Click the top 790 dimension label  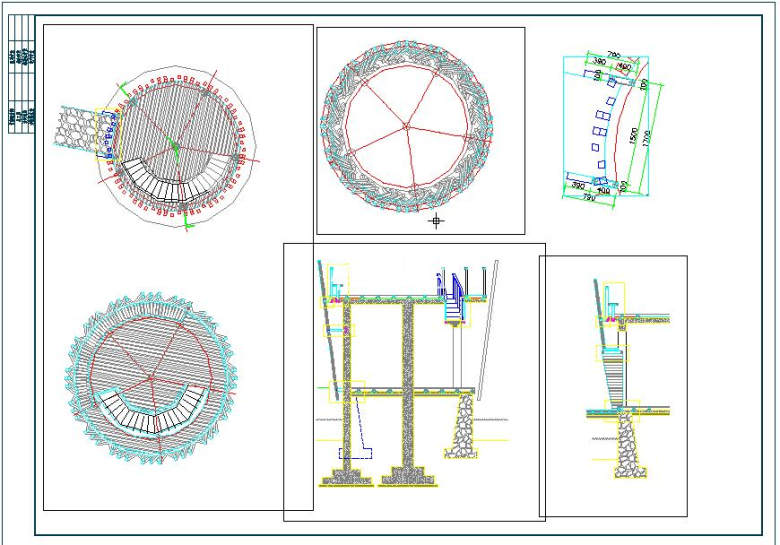coord(614,55)
